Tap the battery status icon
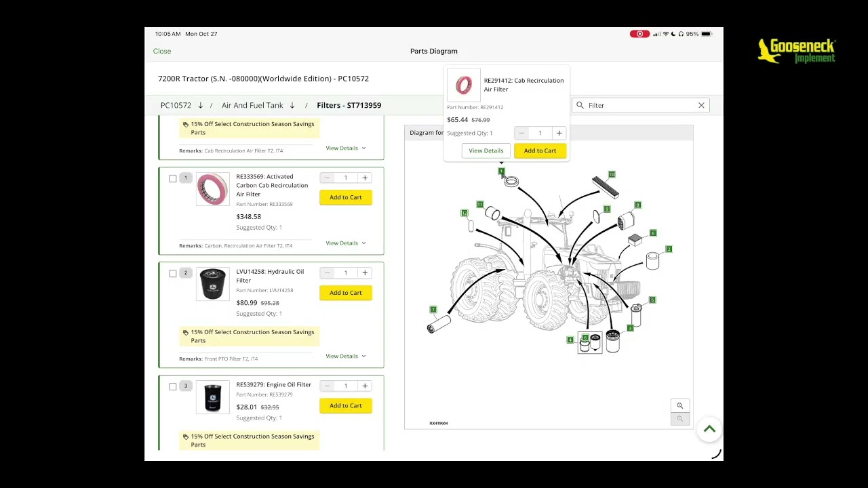Image resolution: width=868 pixels, height=488 pixels. [706, 34]
